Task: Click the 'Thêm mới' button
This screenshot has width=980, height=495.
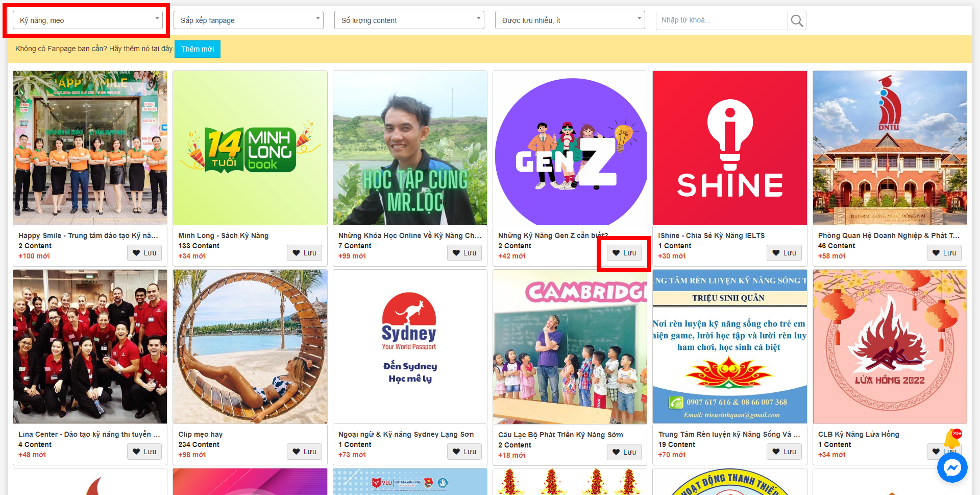Action: [198, 49]
